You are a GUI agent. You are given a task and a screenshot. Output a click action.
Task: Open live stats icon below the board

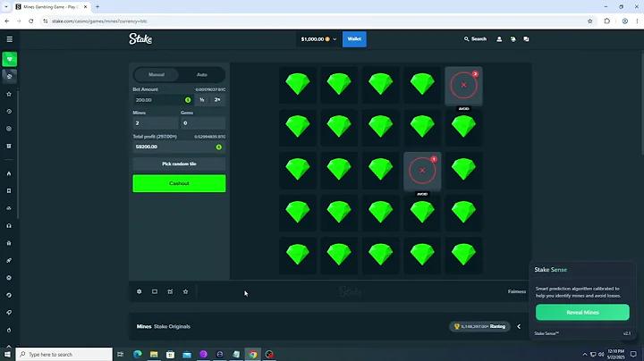pos(170,291)
